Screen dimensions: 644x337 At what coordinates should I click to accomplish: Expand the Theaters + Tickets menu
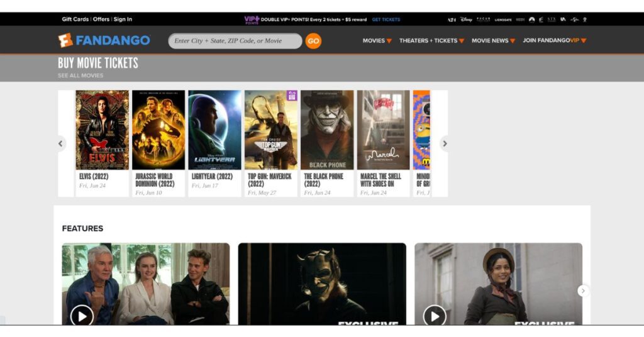pyautogui.click(x=431, y=41)
